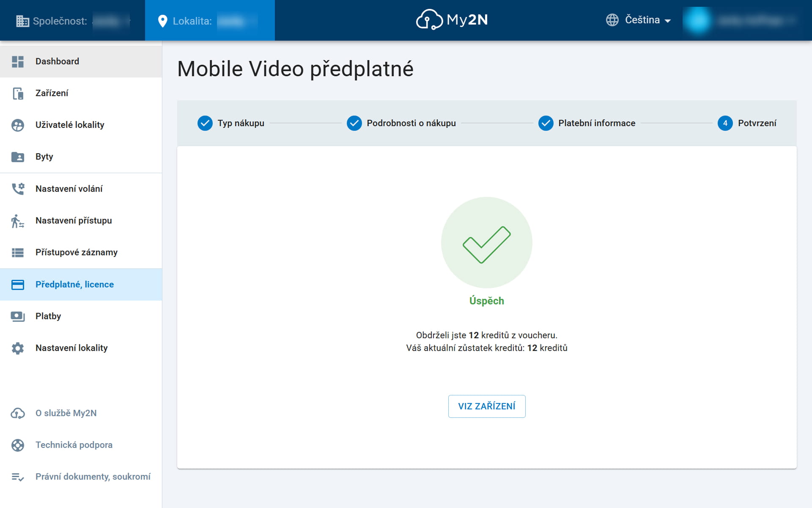Click step 4 Potvrzení circle

click(x=725, y=123)
